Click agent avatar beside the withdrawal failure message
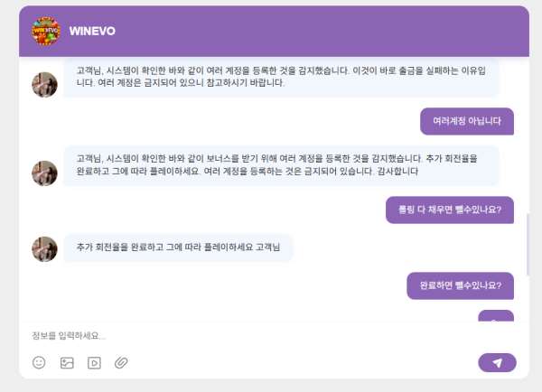This screenshot has width=542, height=392. (44, 84)
